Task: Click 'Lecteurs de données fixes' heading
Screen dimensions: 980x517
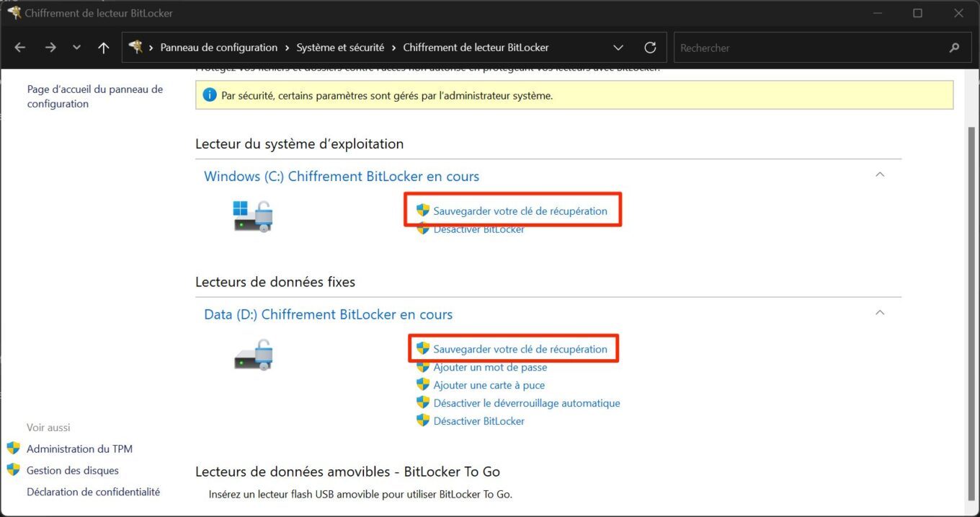Action: click(275, 282)
